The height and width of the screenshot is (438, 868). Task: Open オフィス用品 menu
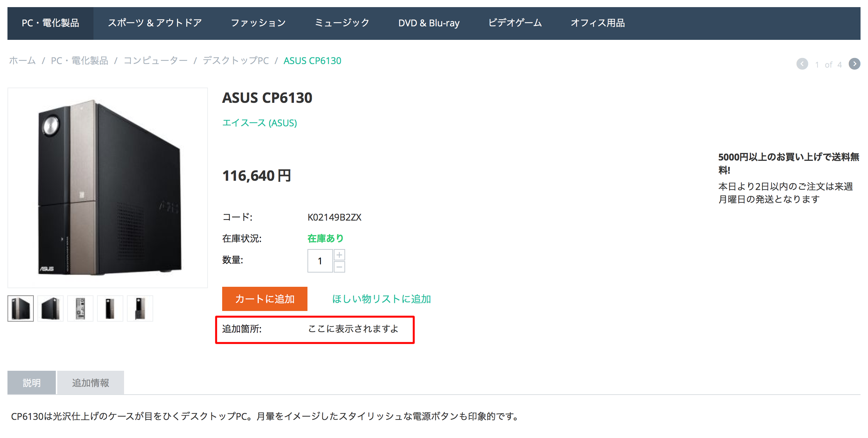coord(598,23)
